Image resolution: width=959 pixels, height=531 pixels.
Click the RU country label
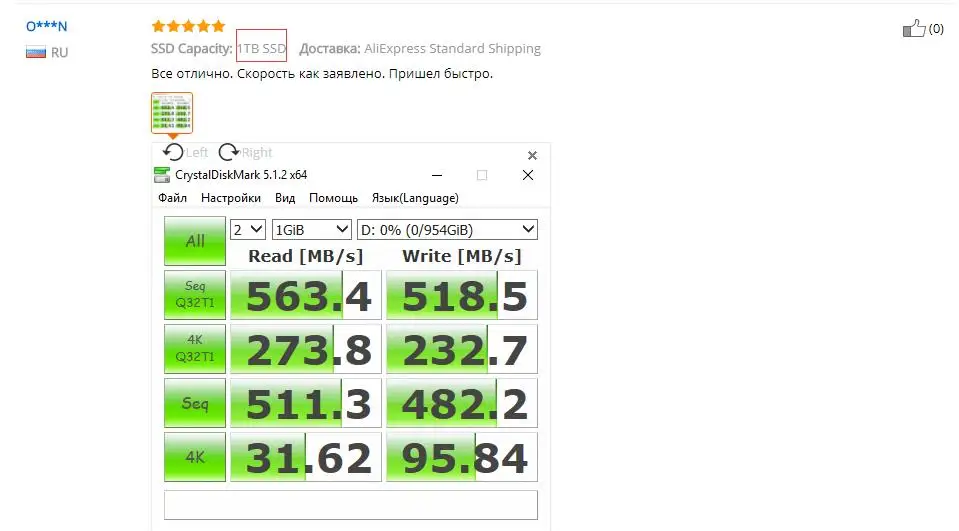pyautogui.click(x=59, y=53)
